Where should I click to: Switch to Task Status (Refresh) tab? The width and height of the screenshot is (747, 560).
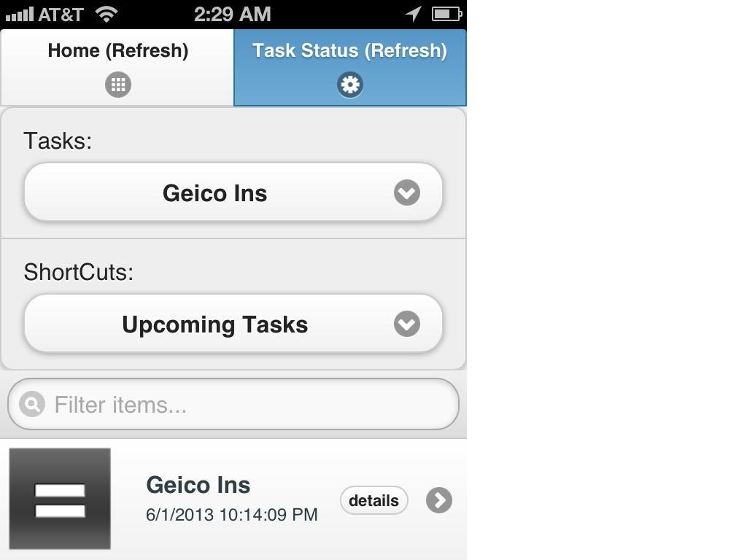(x=350, y=67)
